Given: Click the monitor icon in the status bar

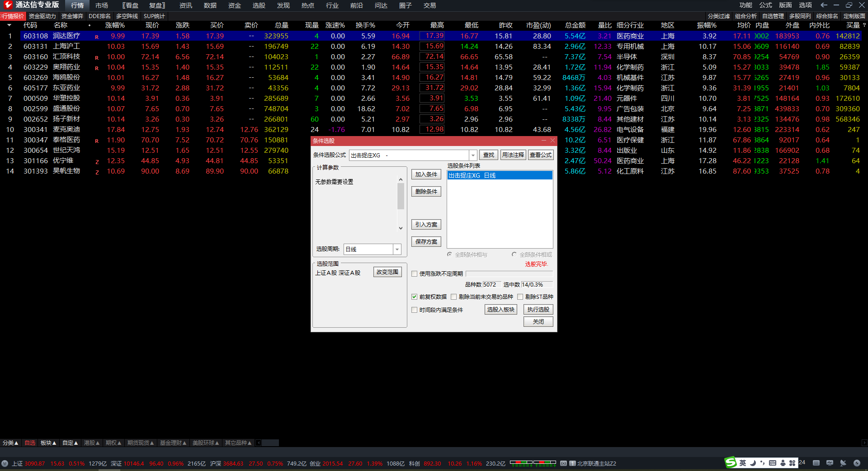Looking at the screenshot, I should [x=830, y=463].
